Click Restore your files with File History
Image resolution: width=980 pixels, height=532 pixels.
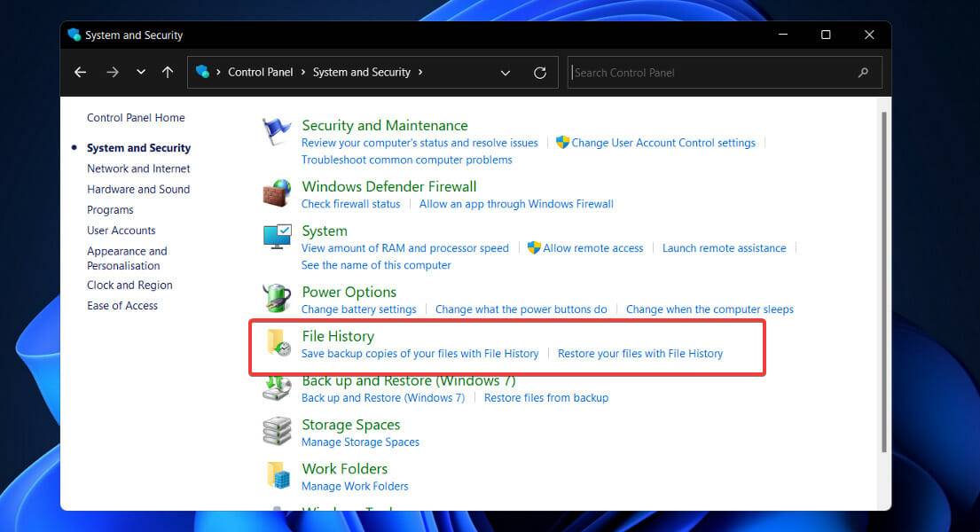[640, 353]
